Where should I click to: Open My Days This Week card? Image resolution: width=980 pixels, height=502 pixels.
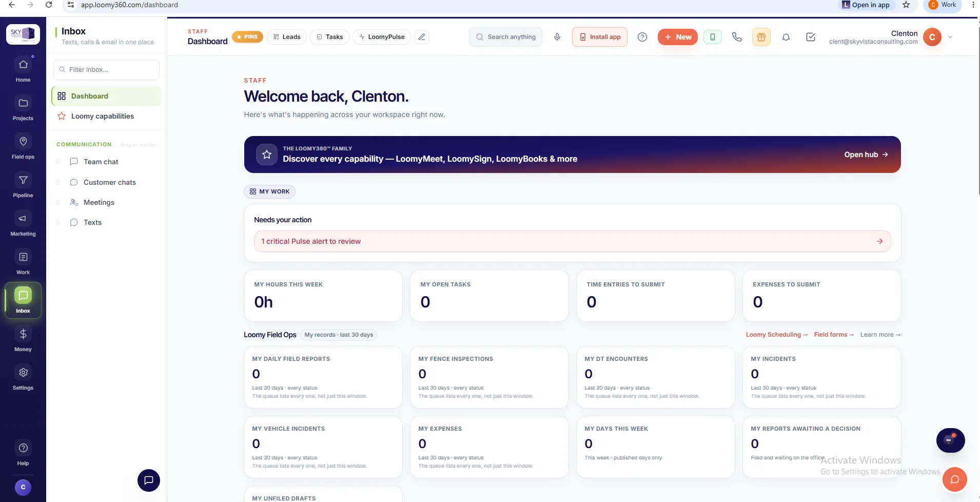point(656,447)
